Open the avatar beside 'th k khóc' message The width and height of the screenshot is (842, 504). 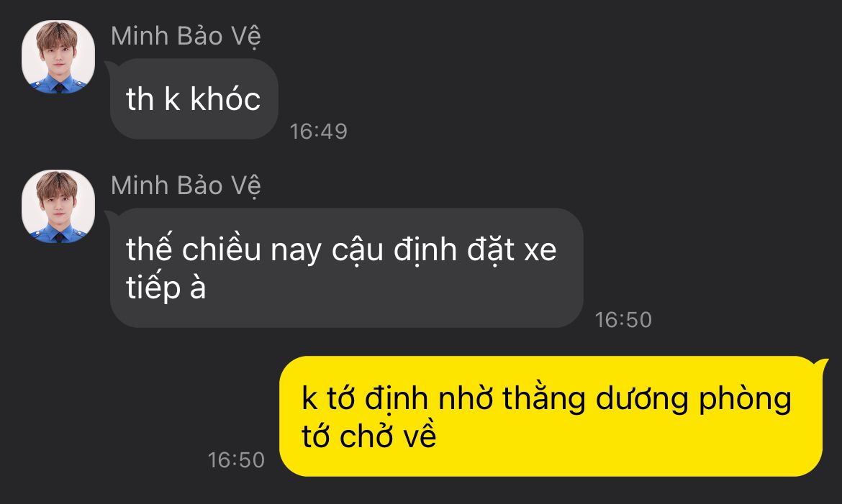pyautogui.click(x=58, y=57)
